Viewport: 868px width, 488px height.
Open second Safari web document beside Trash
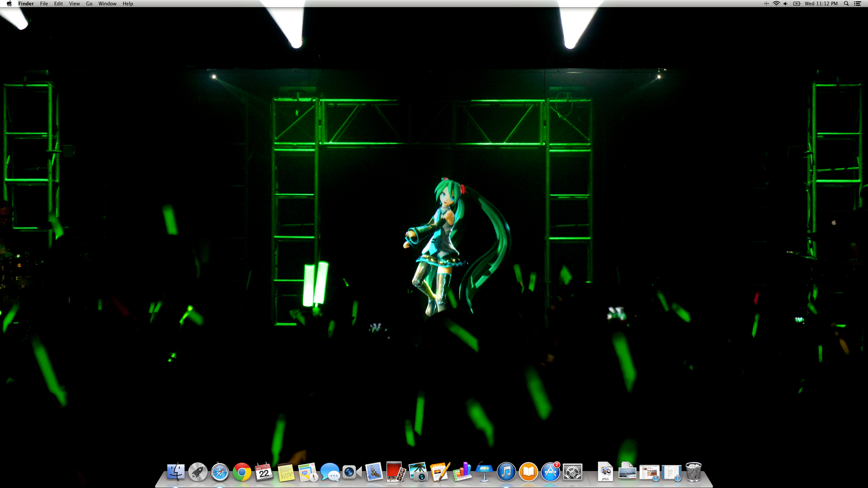[x=671, y=472]
